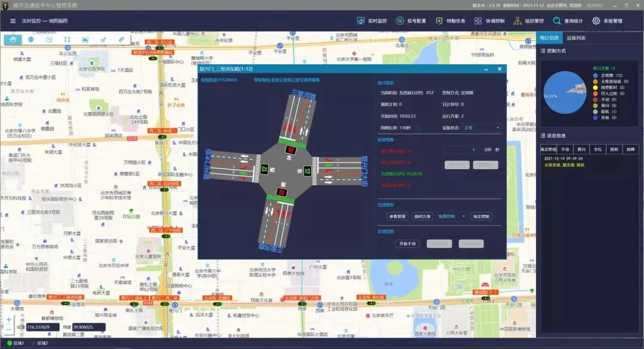Image resolution: width=644 pixels, height=349 pixels.
Task: Click traffic light marker under 测试路口-1 label
Action: point(485,298)
